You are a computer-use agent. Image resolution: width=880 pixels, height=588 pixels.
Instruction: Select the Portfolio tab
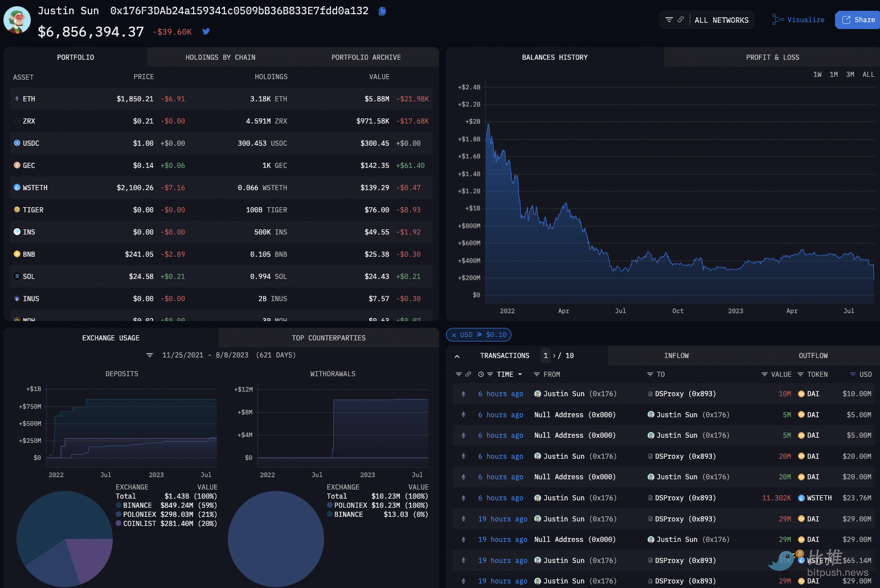tap(76, 57)
